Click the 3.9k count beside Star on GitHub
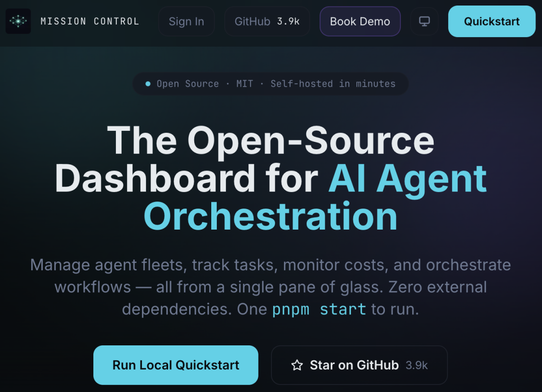This screenshot has width=542, height=392. [417, 365]
